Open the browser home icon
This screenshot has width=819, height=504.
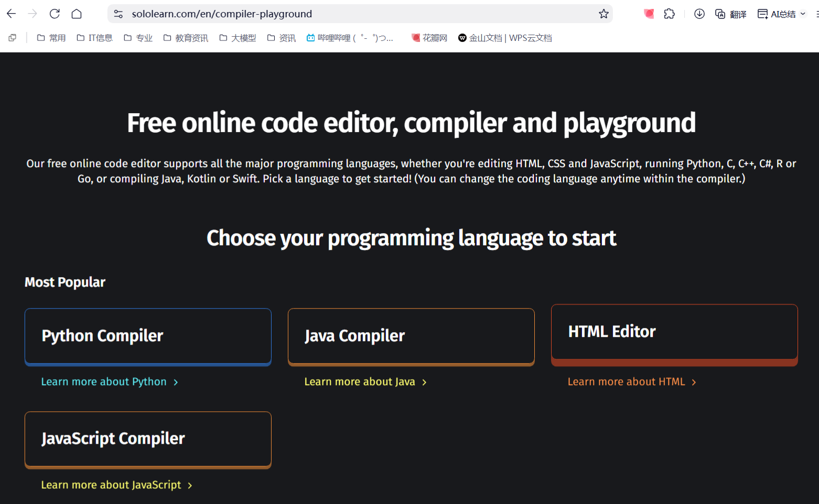pyautogui.click(x=77, y=14)
